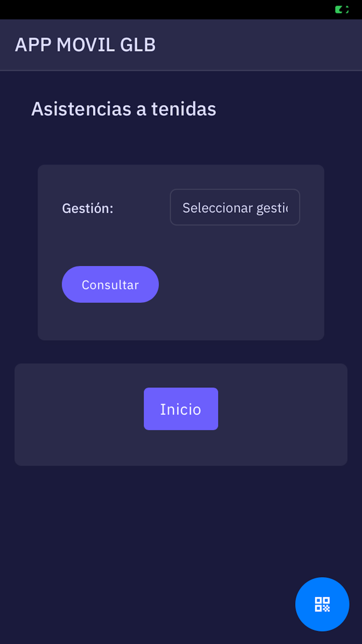Tap Inicio to return home
The width and height of the screenshot is (362, 644).
point(181,409)
